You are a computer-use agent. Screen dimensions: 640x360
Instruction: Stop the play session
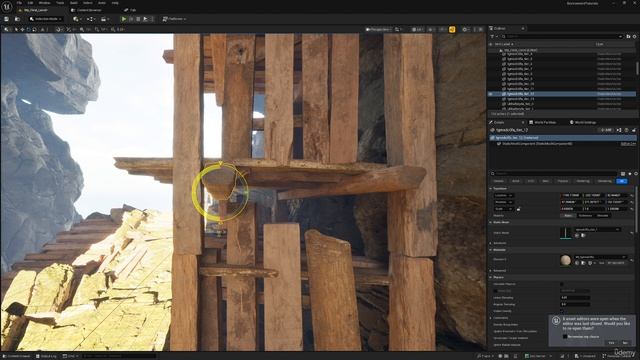[x=138, y=19]
